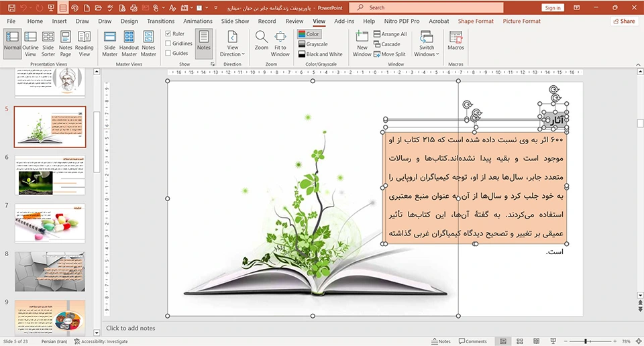This screenshot has width=644, height=346.
Task: Switch to Slide Sorter from status bar
Action: pos(519,341)
